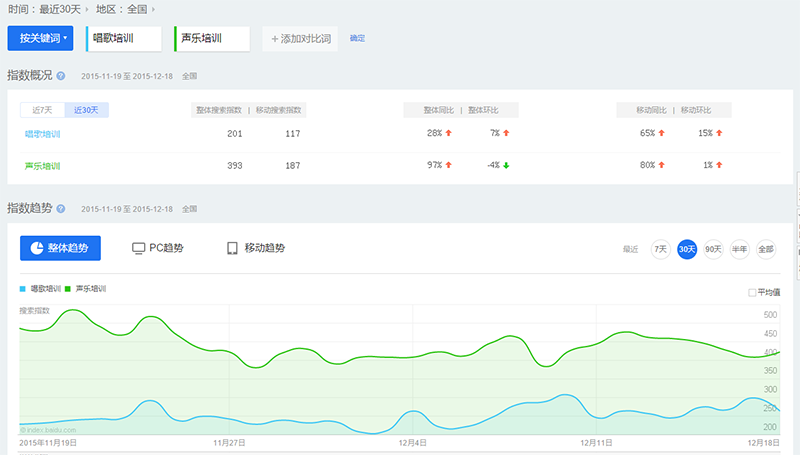The height and width of the screenshot is (455, 800).
Task: Switch to the 近7天 tab
Action: pos(42,110)
